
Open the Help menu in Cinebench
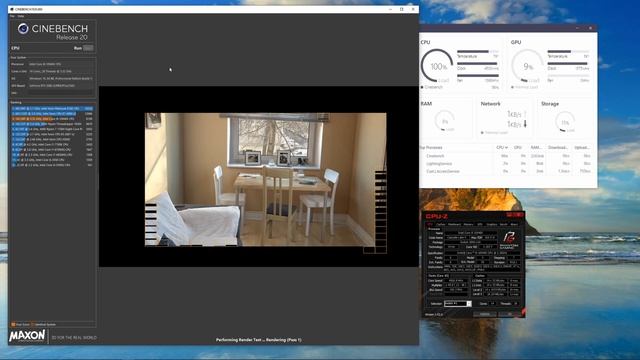point(20,16)
